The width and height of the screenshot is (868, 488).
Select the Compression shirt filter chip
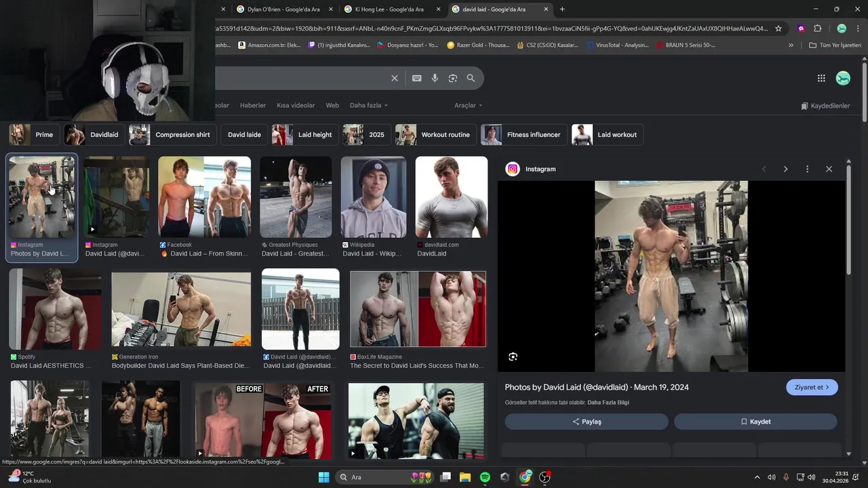point(173,134)
